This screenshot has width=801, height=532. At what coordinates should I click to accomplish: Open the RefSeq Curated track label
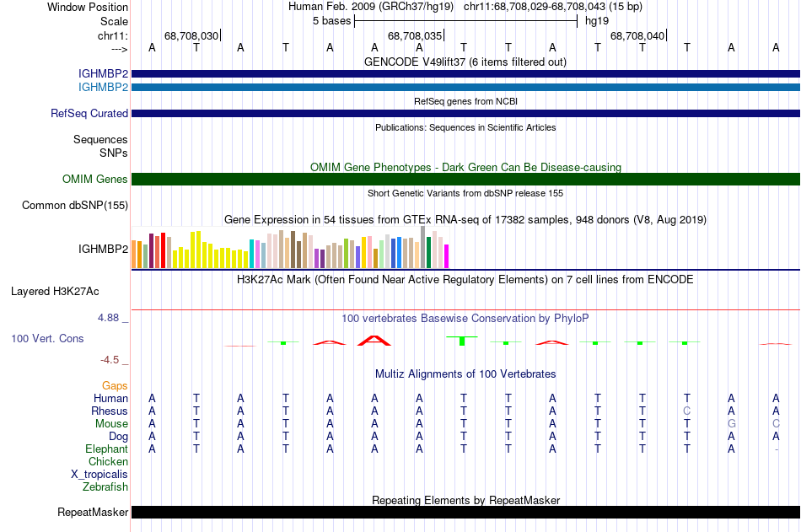(89, 114)
